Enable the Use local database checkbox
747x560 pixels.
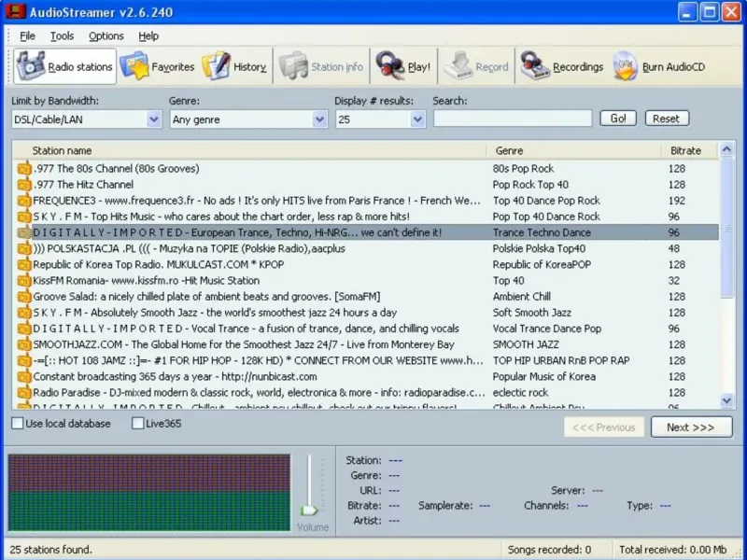[x=18, y=424]
